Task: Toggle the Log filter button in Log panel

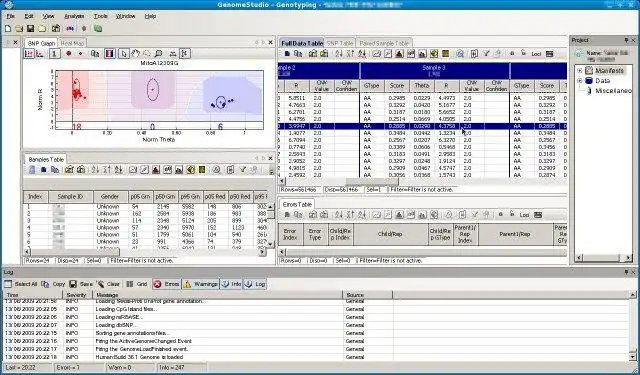Action: (255, 284)
